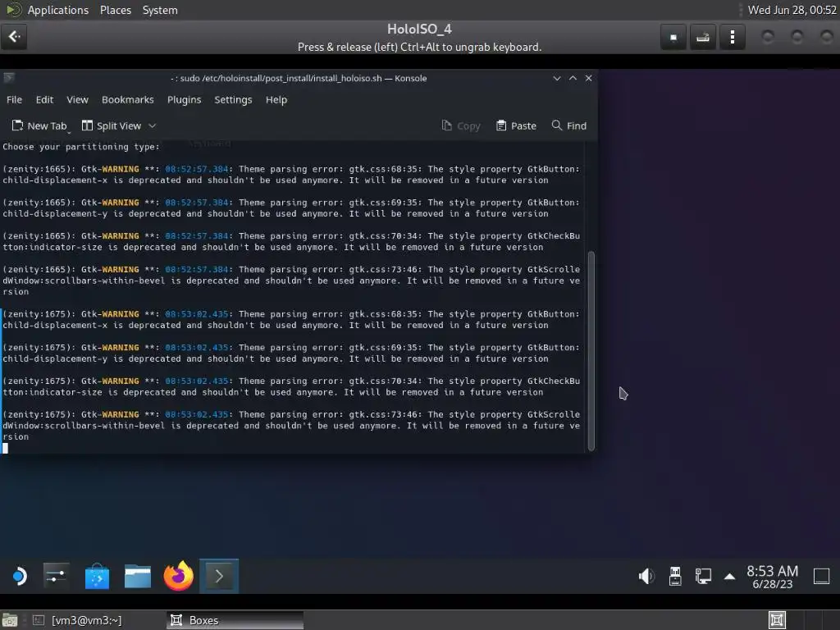Image resolution: width=840 pixels, height=630 pixels.
Task: Minimize the Konsole window
Action: point(557,78)
